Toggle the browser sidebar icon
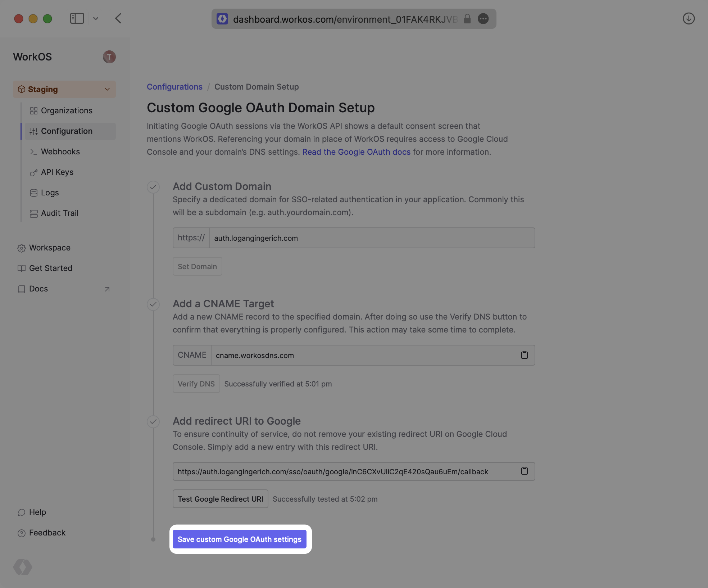This screenshot has height=588, width=708. pyautogui.click(x=77, y=18)
